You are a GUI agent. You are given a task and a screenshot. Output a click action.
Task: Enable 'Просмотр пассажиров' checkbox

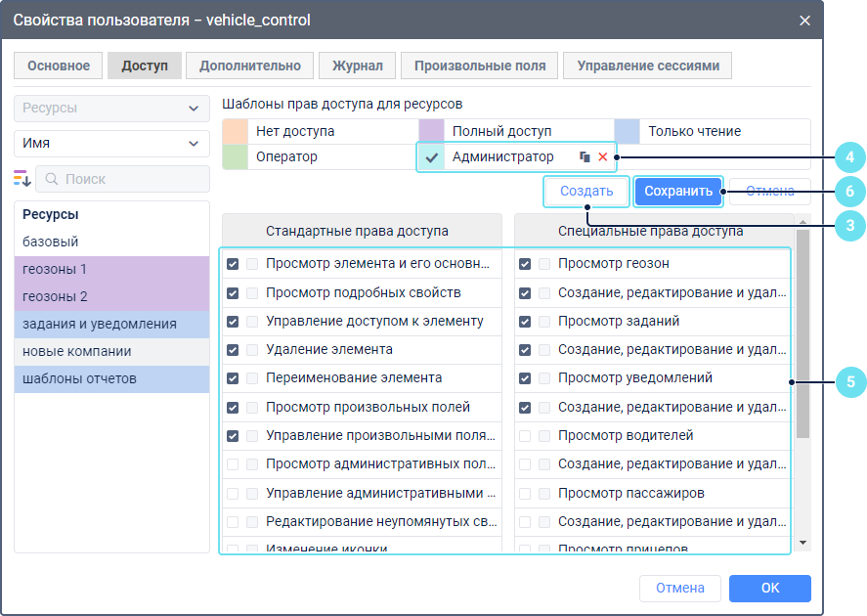[526, 494]
